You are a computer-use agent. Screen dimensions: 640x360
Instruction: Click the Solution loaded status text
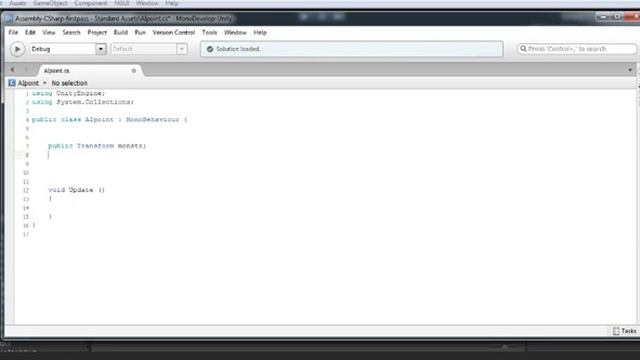pos(238,49)
